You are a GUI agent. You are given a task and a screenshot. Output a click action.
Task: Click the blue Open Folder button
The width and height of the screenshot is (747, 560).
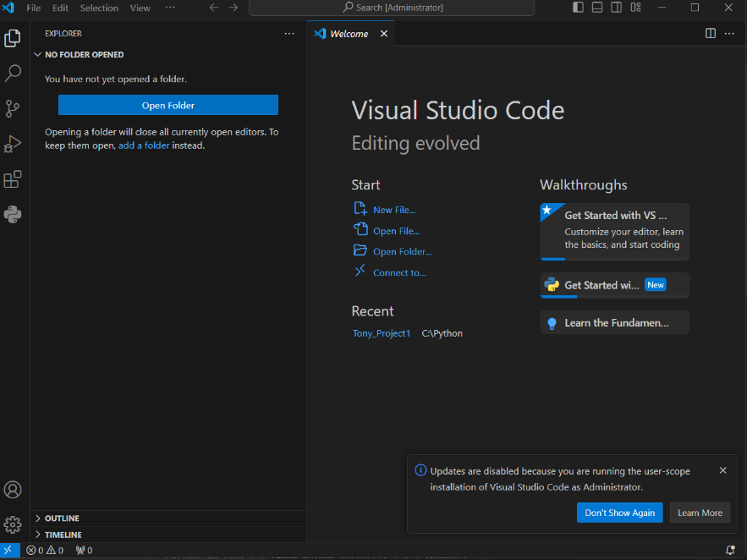tap(168, 105)
